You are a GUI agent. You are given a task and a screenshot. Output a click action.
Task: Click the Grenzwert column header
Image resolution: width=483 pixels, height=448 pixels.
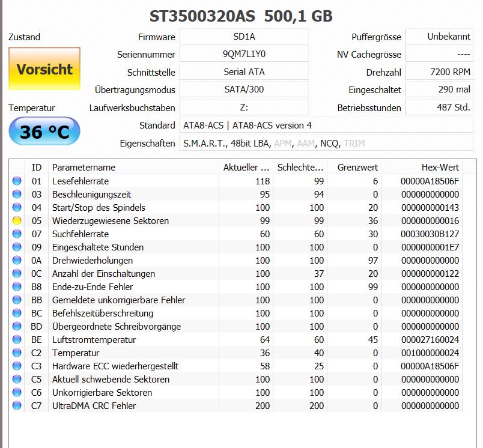click(x=354, y=167)
